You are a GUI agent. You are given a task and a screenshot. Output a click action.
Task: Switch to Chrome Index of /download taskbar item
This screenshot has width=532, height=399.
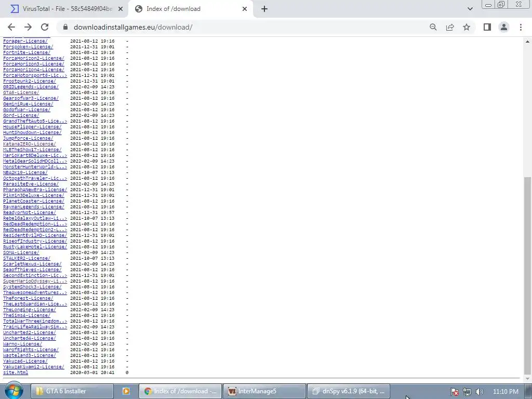[180, 391]
